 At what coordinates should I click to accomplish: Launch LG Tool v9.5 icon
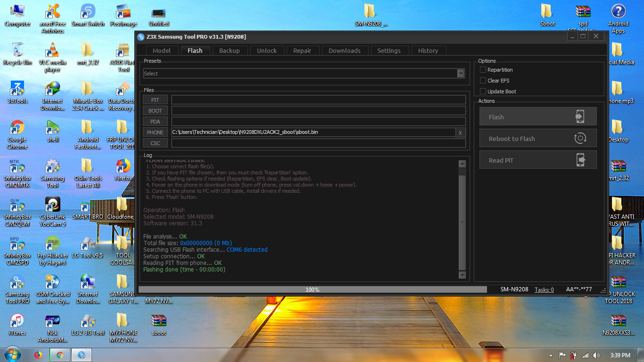(x=87, y=247)
